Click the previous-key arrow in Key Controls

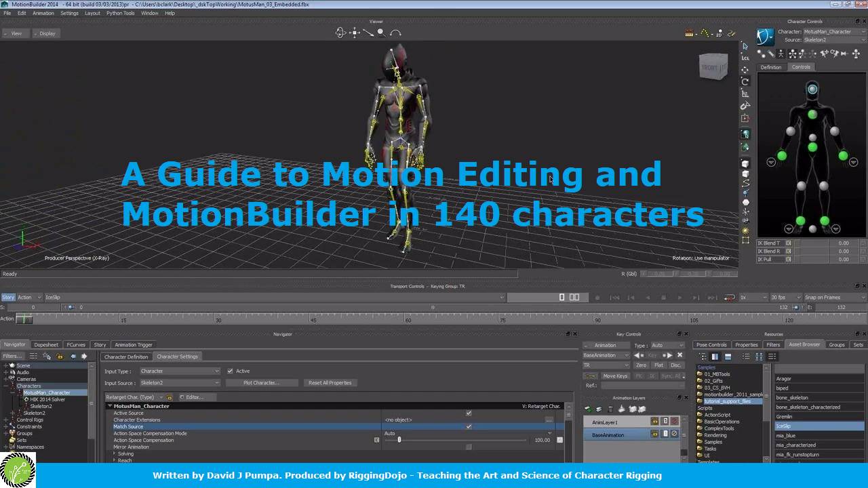(x=637, y=355)
